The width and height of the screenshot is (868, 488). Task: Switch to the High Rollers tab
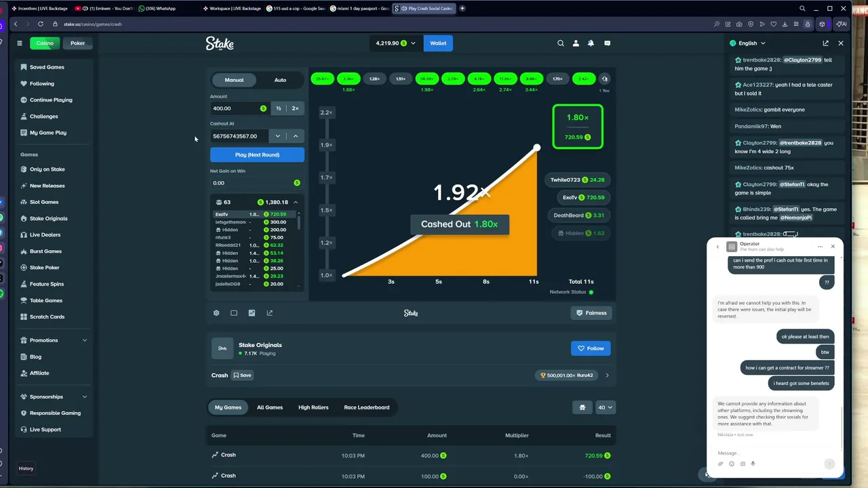pyautogui.click(x=313, y=407)
